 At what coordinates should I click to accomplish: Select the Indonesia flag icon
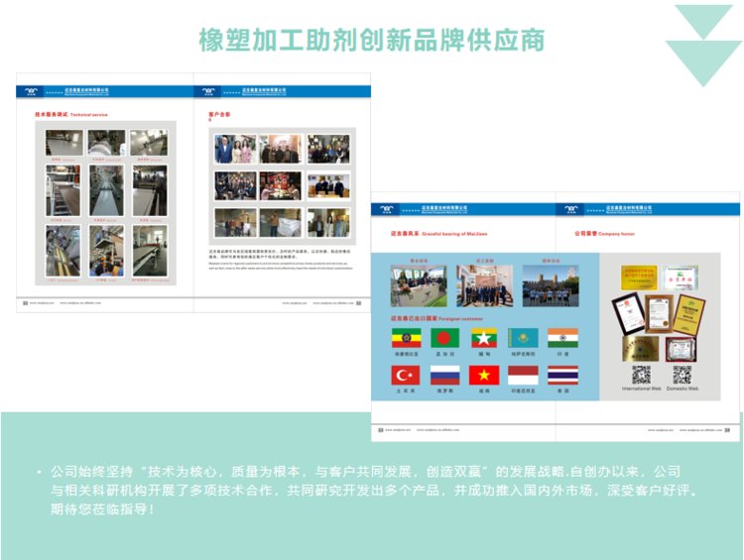(523, 376)
